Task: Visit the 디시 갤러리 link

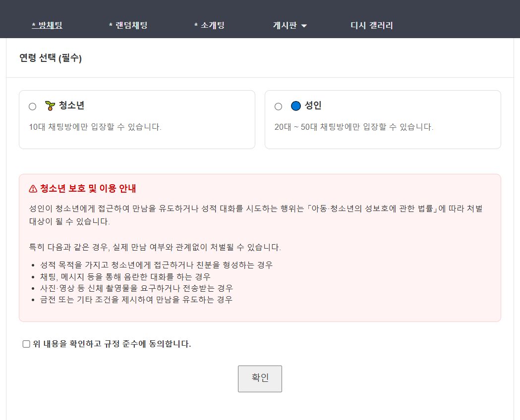Action: point(371,25)
